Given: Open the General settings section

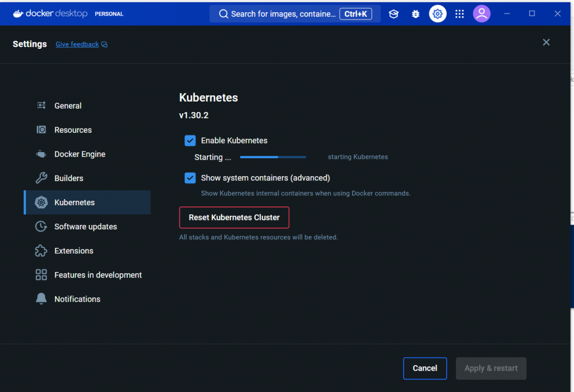Looking at the screenshot, I should pos(87,105).
